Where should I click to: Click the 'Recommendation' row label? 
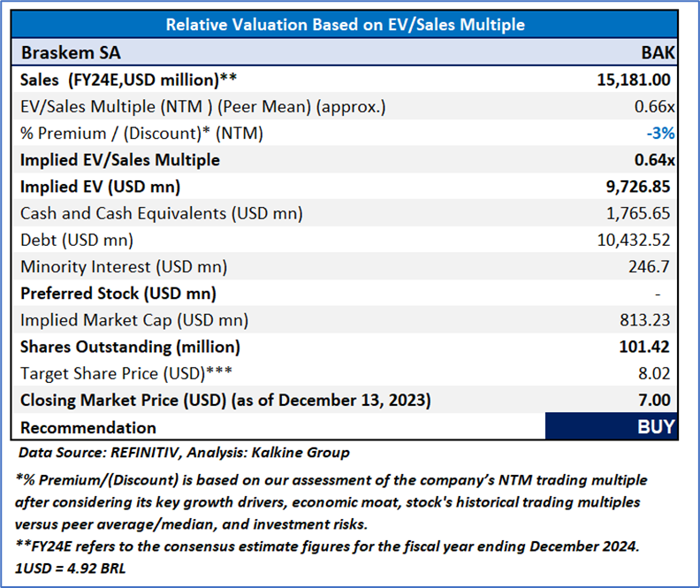(88, 428)
